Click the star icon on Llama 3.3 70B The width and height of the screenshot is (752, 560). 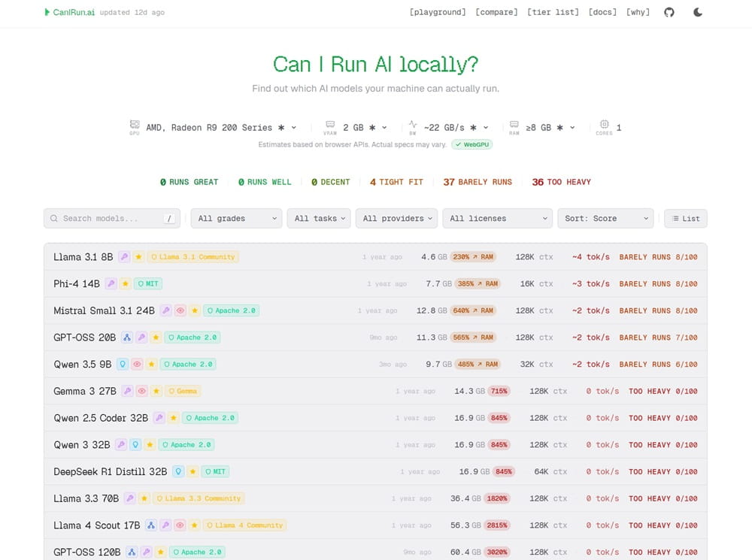[x=144, y=498]
